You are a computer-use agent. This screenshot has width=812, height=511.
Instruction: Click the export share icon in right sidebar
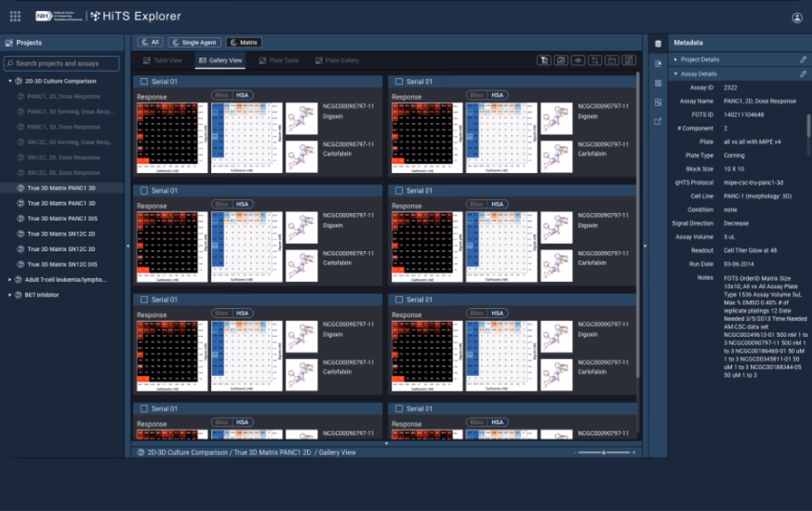658,121
